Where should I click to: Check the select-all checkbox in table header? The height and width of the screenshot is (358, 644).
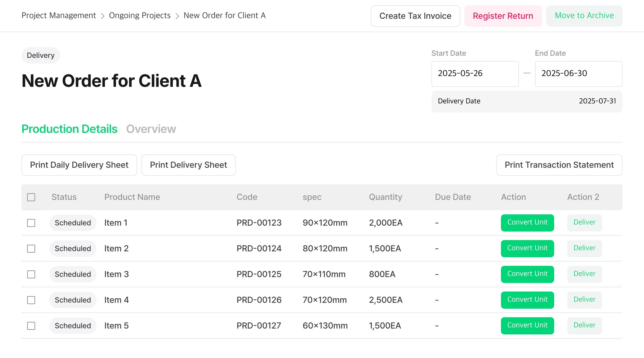[31, 197]
